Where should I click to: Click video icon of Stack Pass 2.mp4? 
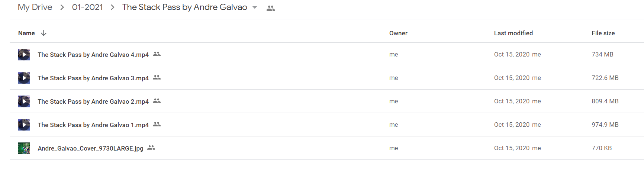pos(24,101)
